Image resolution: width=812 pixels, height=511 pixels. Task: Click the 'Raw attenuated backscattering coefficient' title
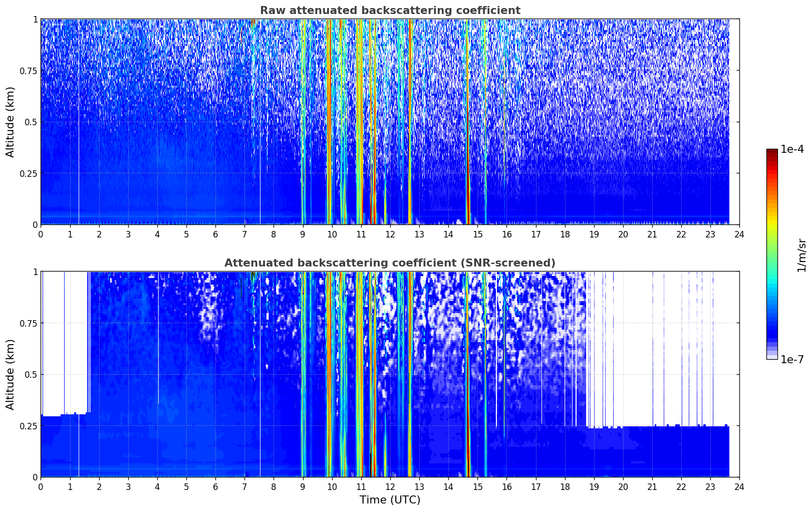[390, 11]
